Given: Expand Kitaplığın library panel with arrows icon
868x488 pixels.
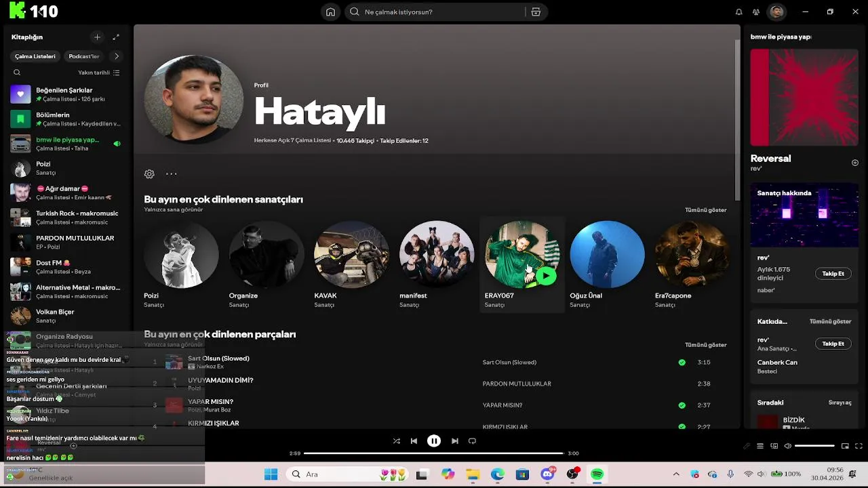Looking at the screenshot, I should point(116,37).
